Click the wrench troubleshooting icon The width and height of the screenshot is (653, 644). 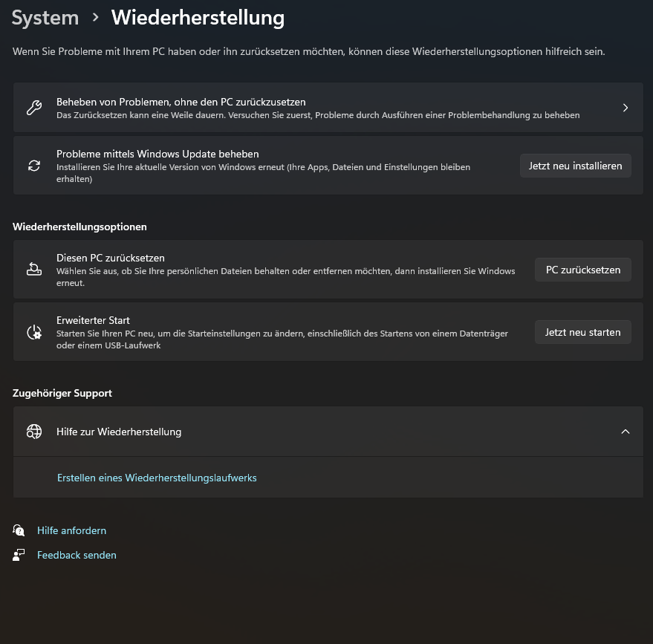tap(34, 108)
